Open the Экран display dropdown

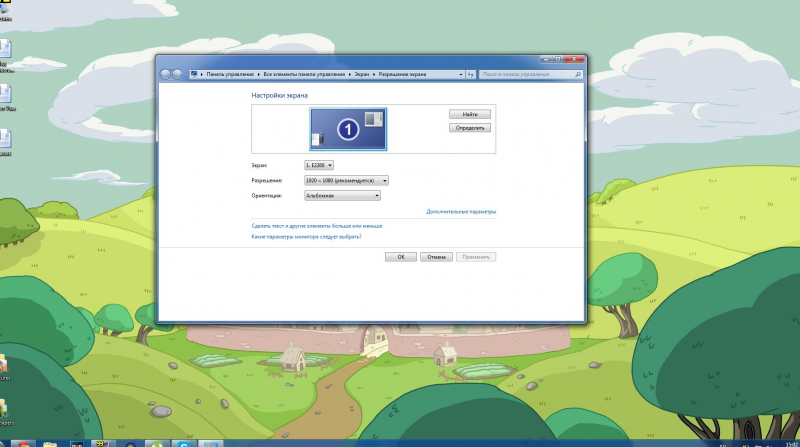(x=319, y=165)
